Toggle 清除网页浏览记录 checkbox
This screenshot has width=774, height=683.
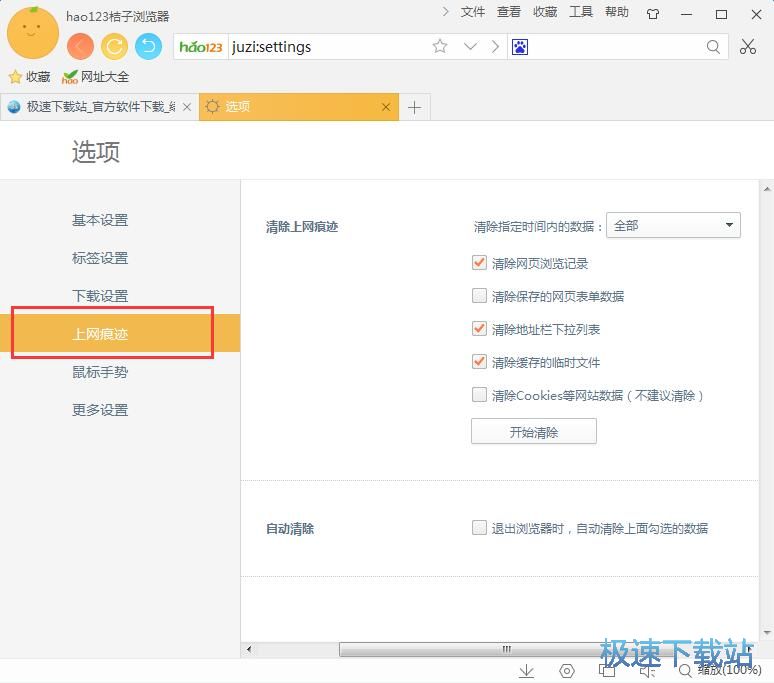click(480, 263)
